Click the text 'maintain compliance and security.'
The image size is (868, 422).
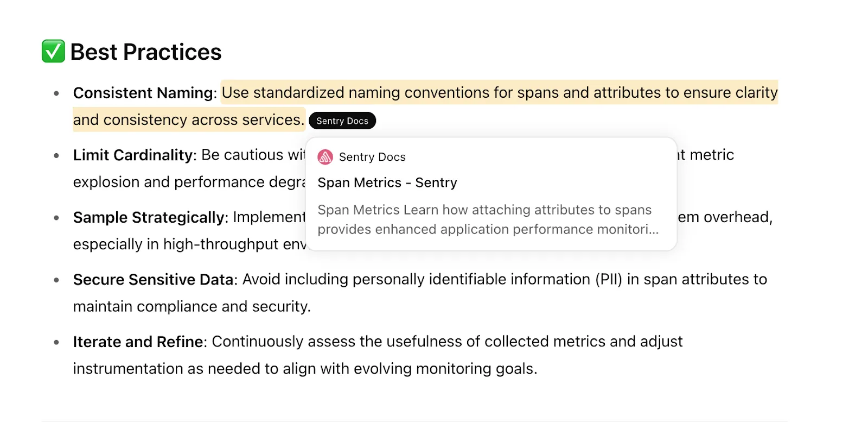click(x=192, y=306)
